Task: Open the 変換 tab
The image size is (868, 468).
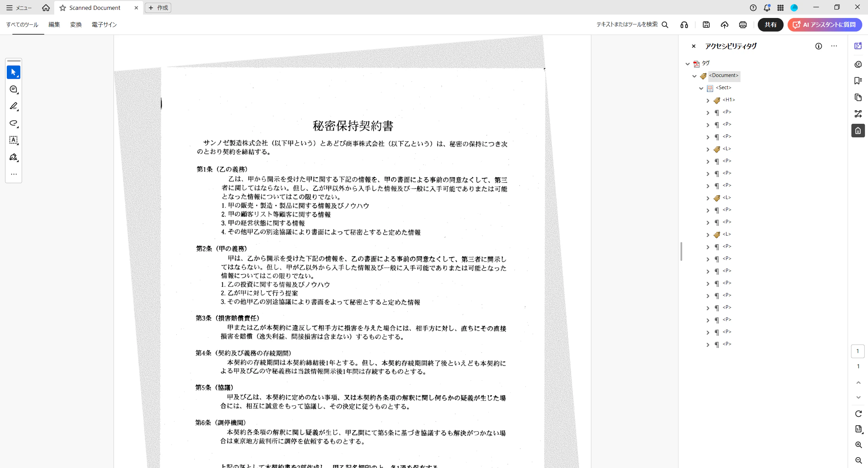Action: coord(76,25)
